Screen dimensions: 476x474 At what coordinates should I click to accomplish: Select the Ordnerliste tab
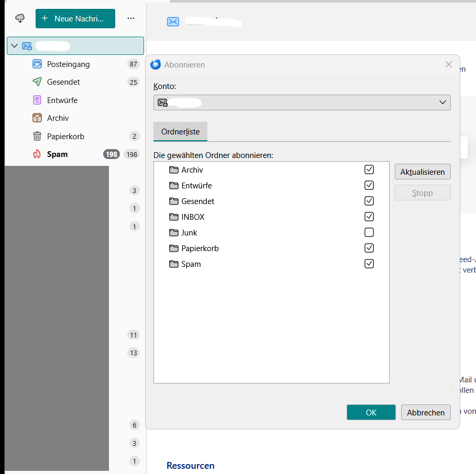point(180,132)
